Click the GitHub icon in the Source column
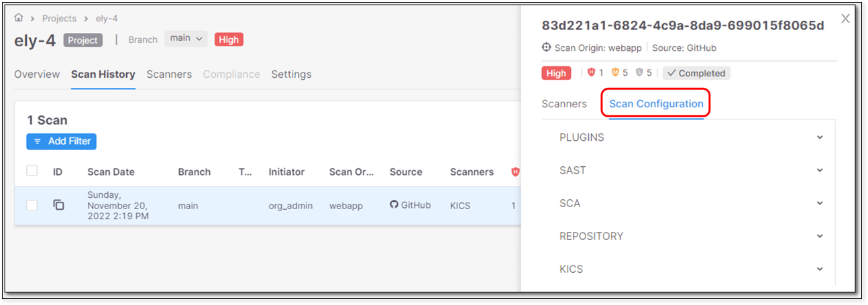Screen dimensions: 868x305 [x=394, y=205]
